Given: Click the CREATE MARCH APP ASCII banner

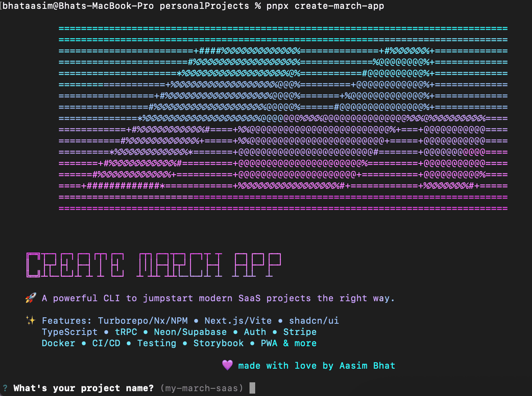Looking at the screenshot, I should pyautogui.click(x=152, y=265).
